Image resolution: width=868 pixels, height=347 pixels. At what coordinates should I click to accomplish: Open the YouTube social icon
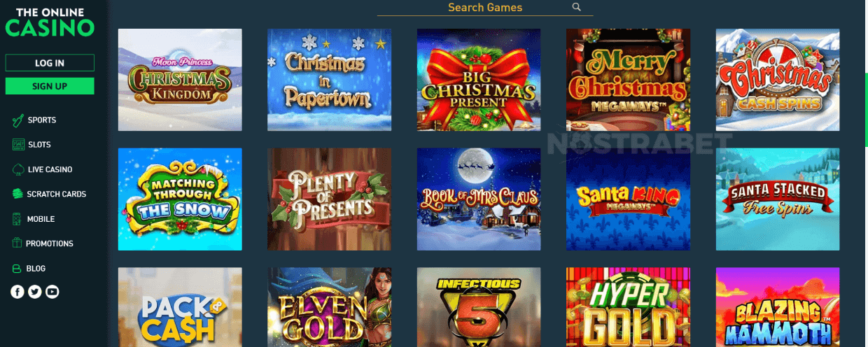52,292
